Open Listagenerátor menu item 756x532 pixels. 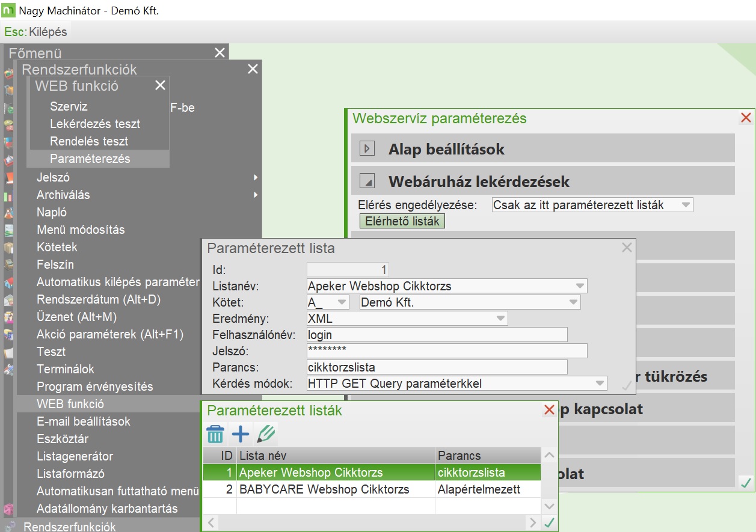click(75, 456)
